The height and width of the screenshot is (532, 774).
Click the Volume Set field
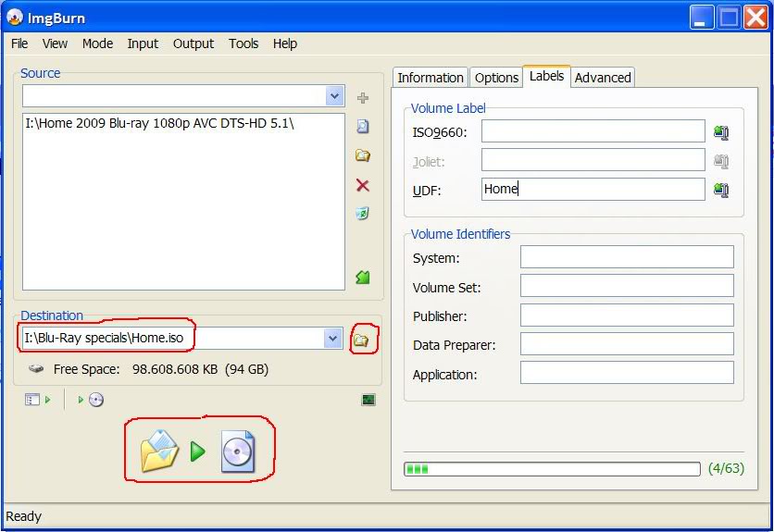(x=627, y=286)
